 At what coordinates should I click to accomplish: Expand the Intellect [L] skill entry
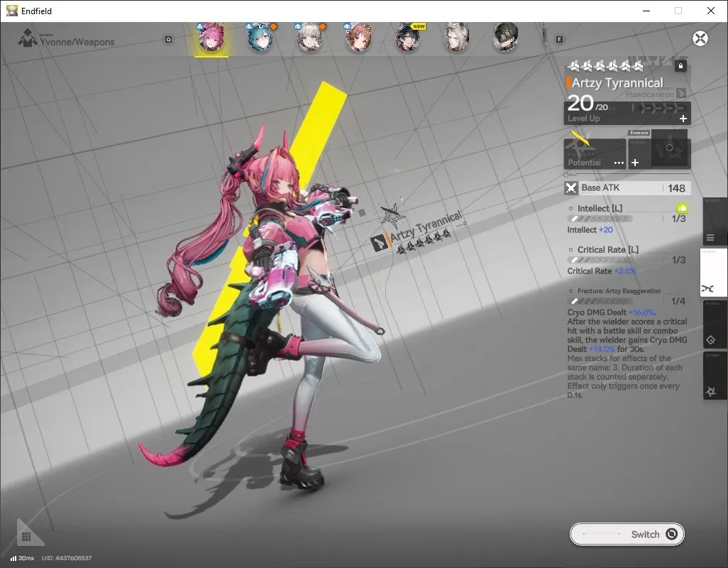click(x=600, y=208)
